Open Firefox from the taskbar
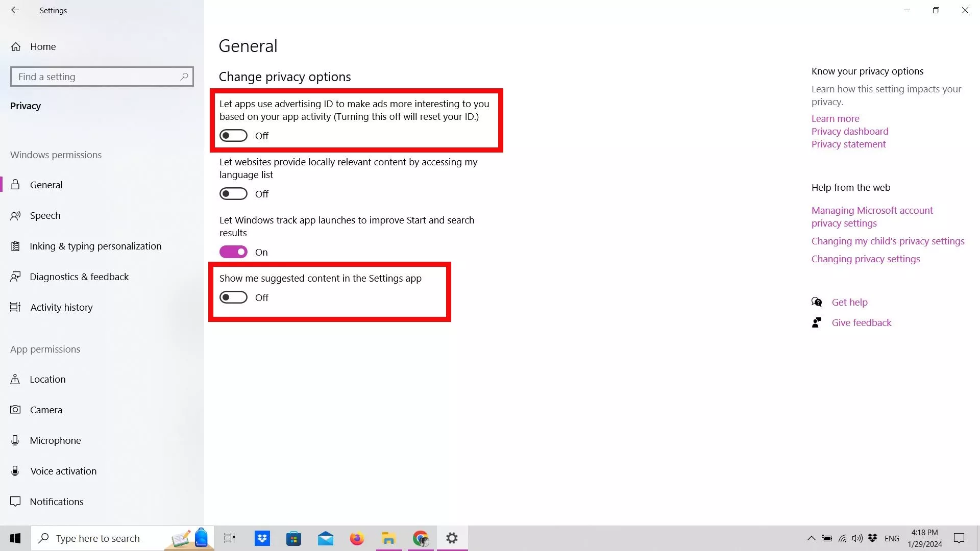The image size is (980, 551). pyautogui.click(x=357, y=538)
